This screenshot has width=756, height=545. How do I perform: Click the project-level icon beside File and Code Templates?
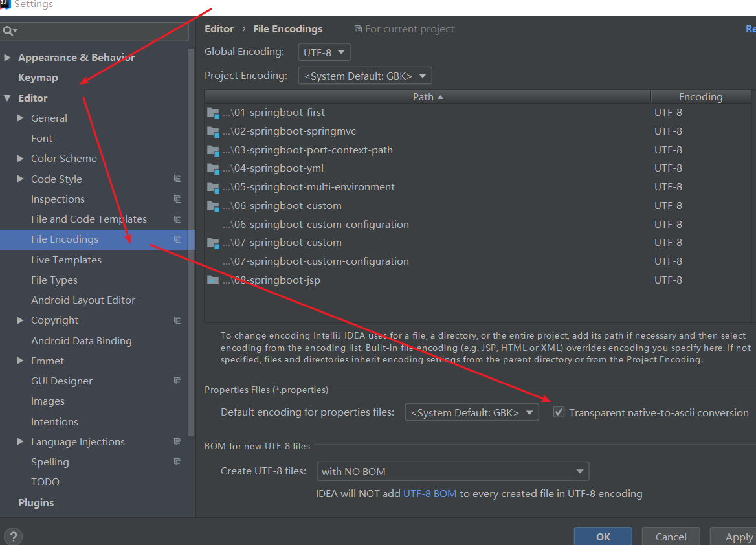click(x=177, y=219)
